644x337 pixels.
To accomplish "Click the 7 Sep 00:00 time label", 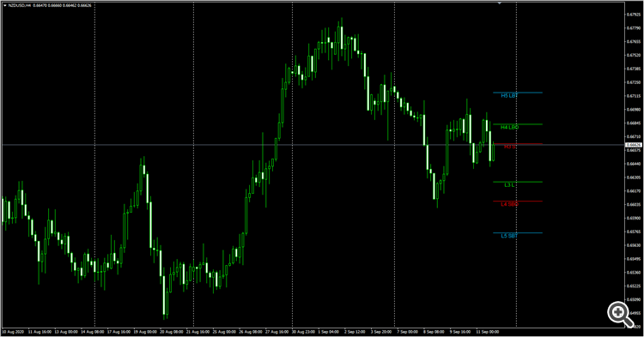I will (407, 332).
